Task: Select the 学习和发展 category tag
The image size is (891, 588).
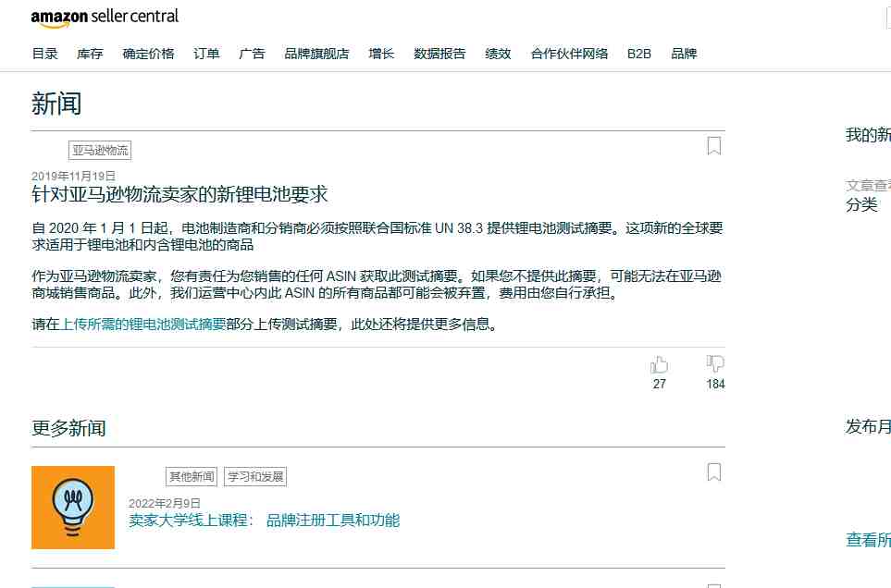Action: [x=255, y=477]
